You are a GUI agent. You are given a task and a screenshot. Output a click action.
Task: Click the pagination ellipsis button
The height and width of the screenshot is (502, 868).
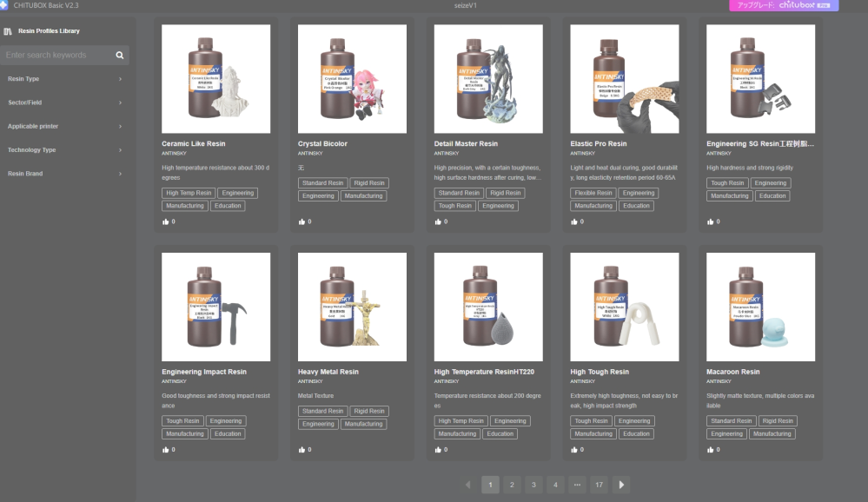[578, 485]
